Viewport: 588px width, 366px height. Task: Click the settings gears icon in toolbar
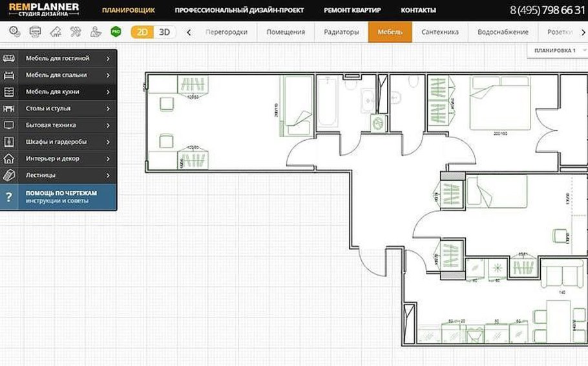tap(15, 32)
